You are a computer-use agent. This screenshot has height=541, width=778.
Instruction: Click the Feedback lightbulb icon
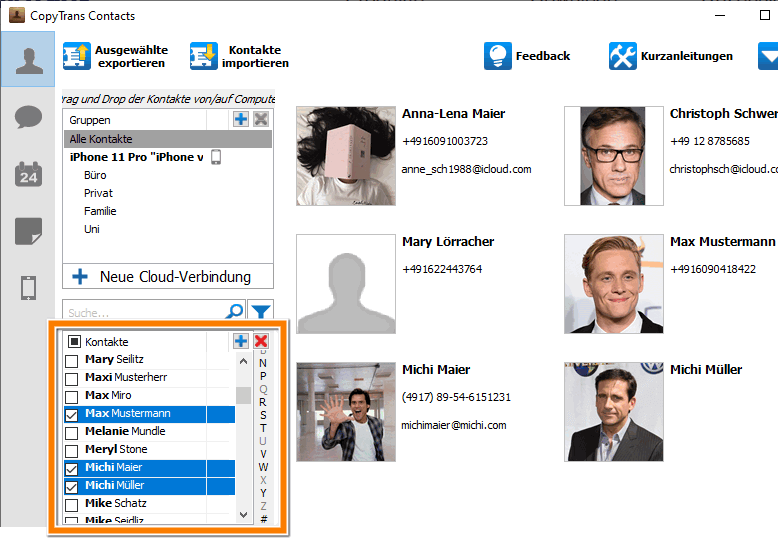click(498, 56)
